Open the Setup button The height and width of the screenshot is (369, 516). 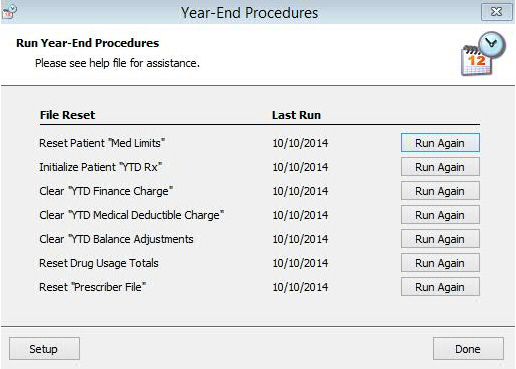[44, 349]
